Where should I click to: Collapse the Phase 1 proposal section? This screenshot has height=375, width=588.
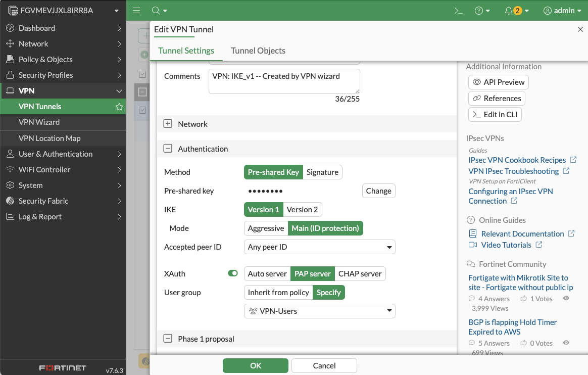pos(168,339)
